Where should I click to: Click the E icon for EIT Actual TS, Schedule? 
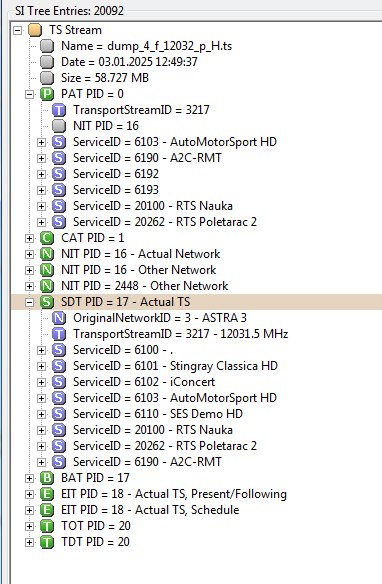tap(47, 510)
